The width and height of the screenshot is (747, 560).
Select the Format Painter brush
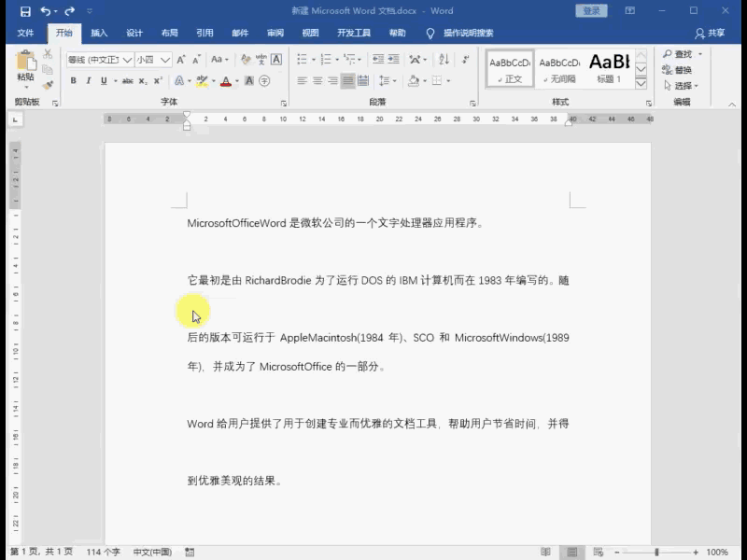[x=48, y=85]
